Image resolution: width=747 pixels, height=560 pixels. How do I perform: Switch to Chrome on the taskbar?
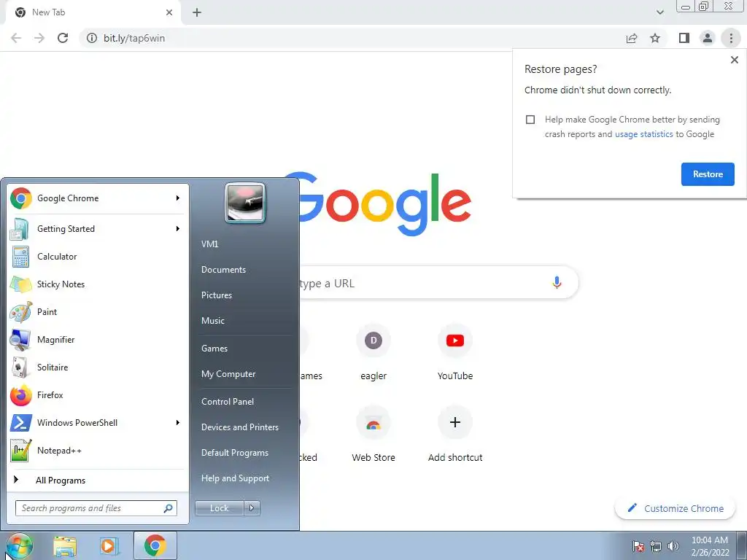pos(155,545)
